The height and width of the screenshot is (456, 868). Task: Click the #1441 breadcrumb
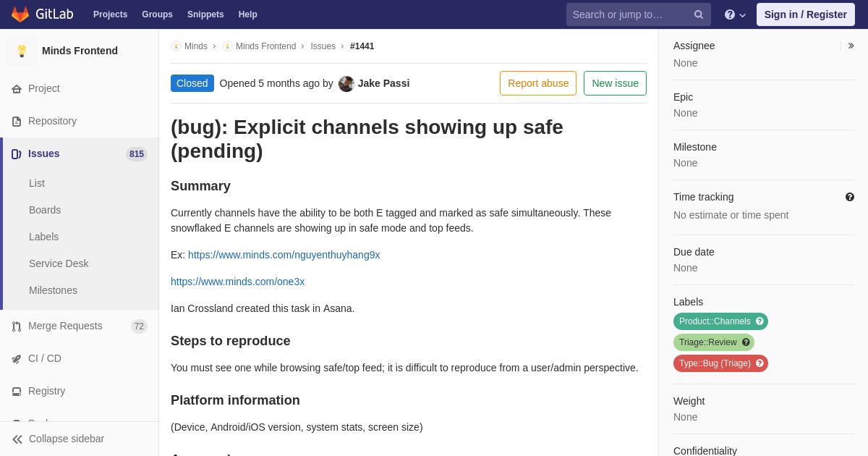pyautogui.click(x=362, y=46)
